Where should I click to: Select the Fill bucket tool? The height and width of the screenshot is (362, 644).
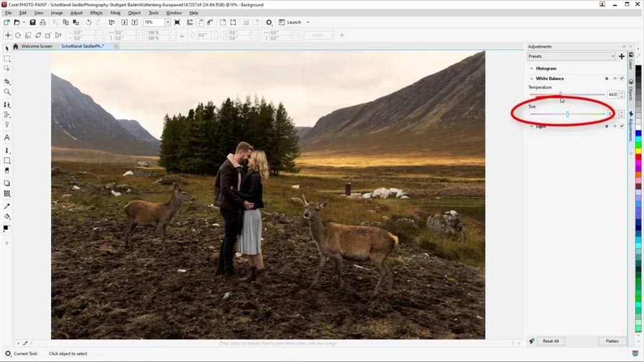tap(7, 217)
